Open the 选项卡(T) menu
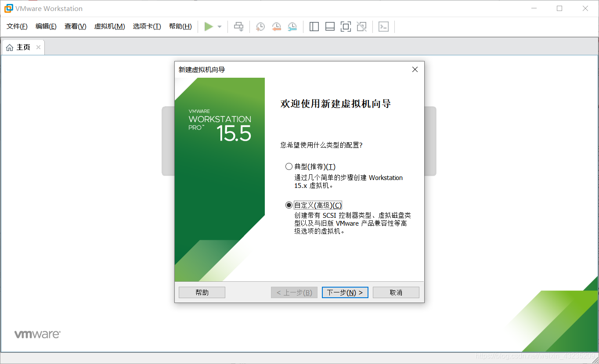The image size is (599, 364). (147, 26)
